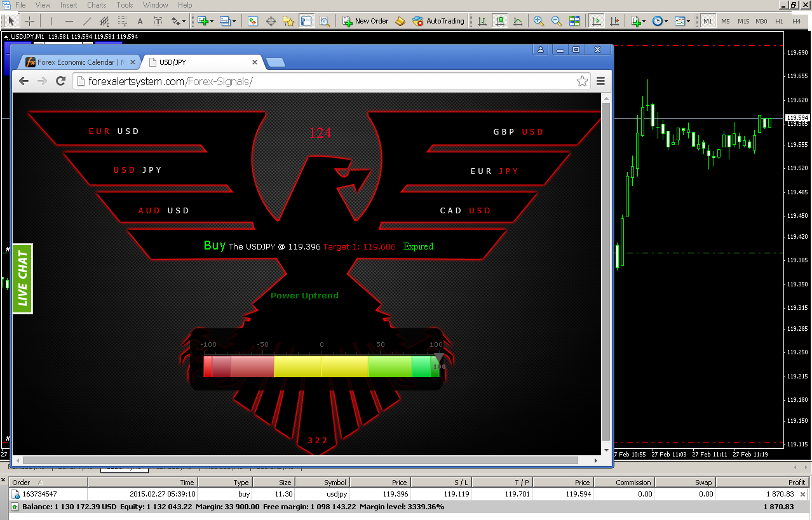Switch chart to line chart mode
Image resolution: width=812 pixels, height=520 pixels.
[x=518, y=21]
